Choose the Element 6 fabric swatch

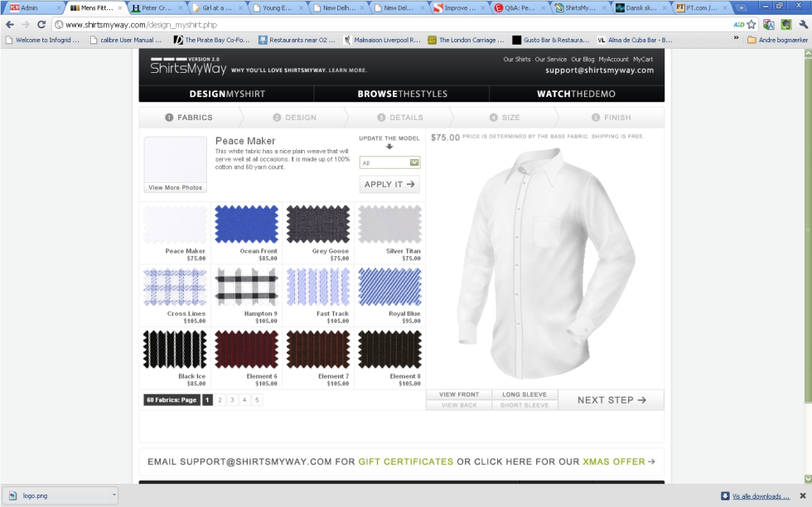(247, 350)
